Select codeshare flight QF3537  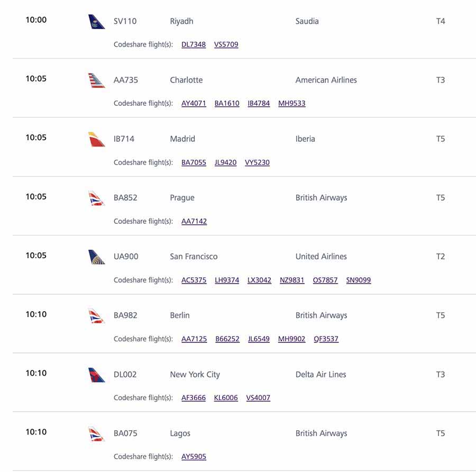tap(326, 339)
